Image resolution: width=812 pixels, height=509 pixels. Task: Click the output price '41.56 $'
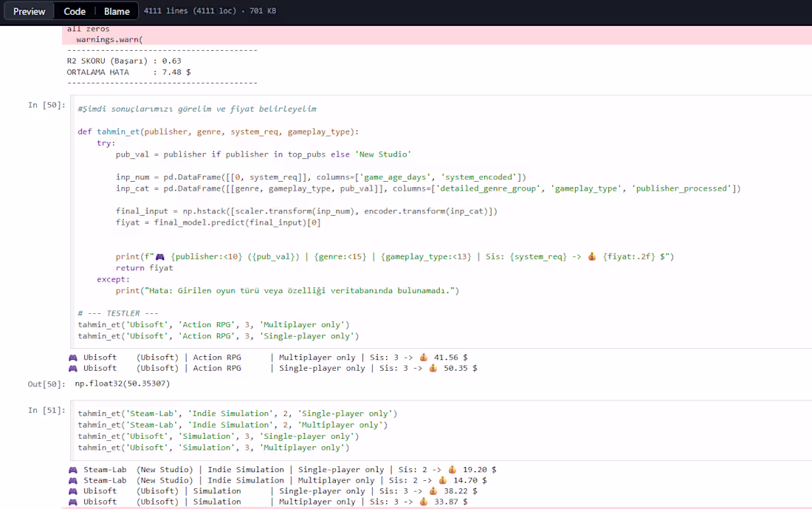click(450, 357)
